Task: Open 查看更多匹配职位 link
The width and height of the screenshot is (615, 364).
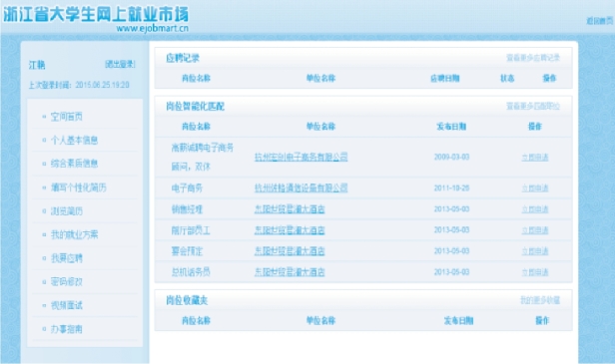Action: (533, 106)
